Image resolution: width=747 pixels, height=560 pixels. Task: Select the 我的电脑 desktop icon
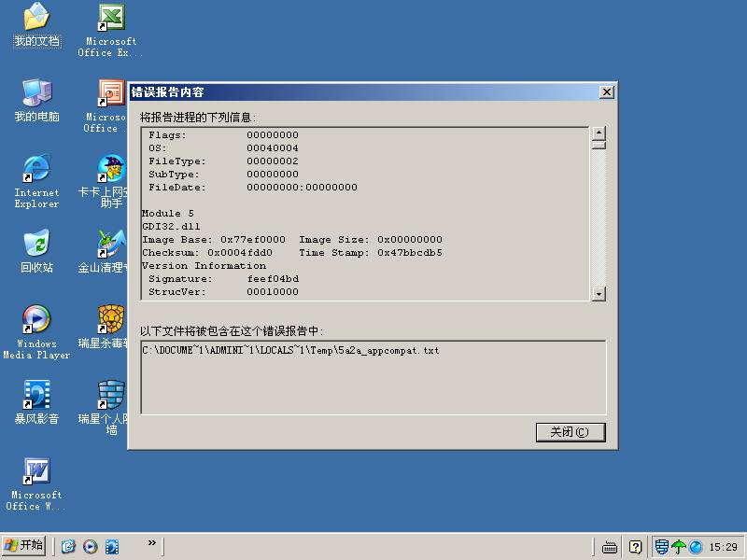(x=36, y=93)
